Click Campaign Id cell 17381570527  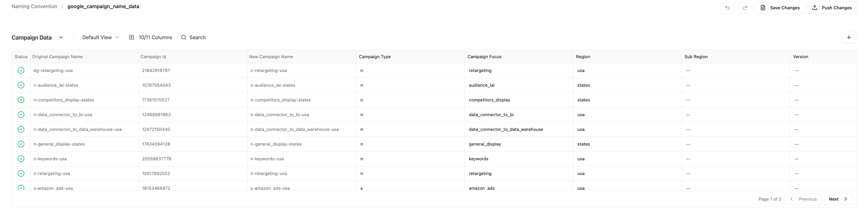tap(156, 100)
